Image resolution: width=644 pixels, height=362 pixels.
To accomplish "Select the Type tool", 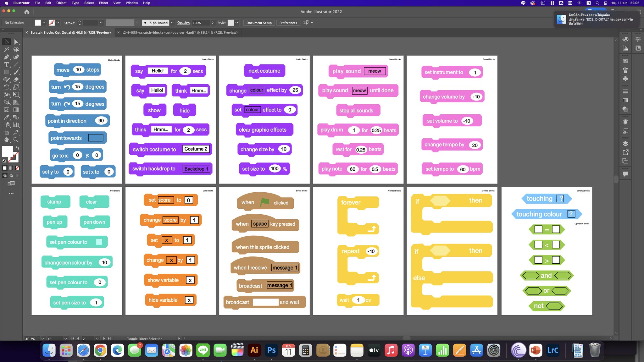I will (7, 64).
